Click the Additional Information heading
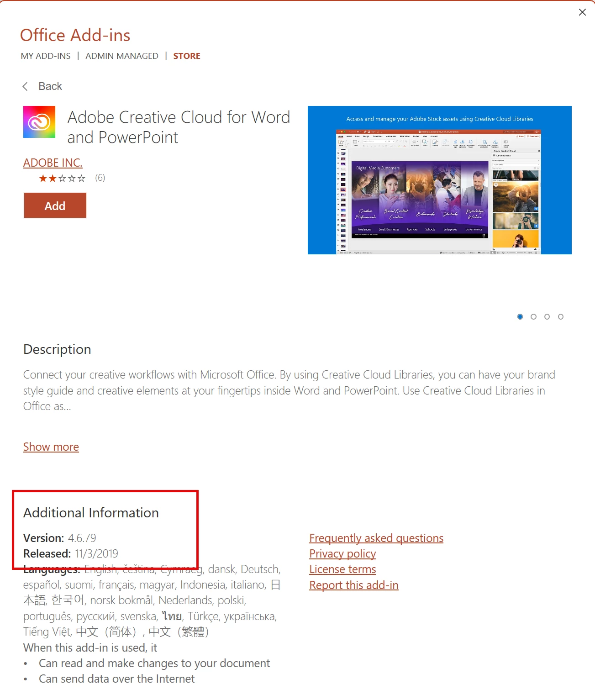595x700 pixels. pos(91,513)
